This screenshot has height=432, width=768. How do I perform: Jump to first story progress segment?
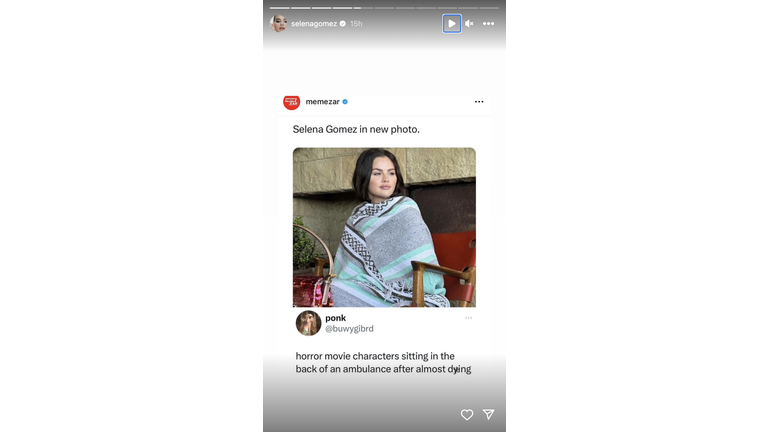coord(279,8)
